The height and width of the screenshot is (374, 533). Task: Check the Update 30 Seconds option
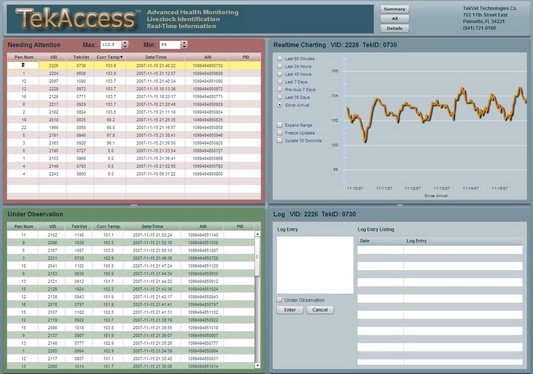tap(280, 140)
